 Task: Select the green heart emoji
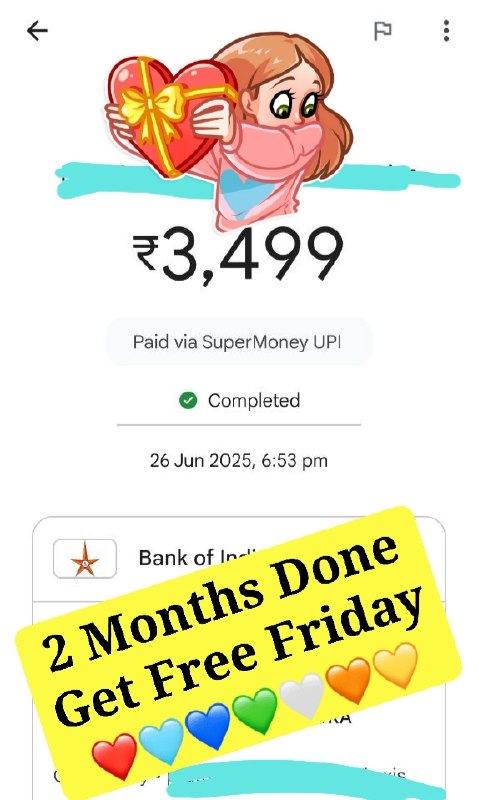pyautogui.click(x=255, y=710)
